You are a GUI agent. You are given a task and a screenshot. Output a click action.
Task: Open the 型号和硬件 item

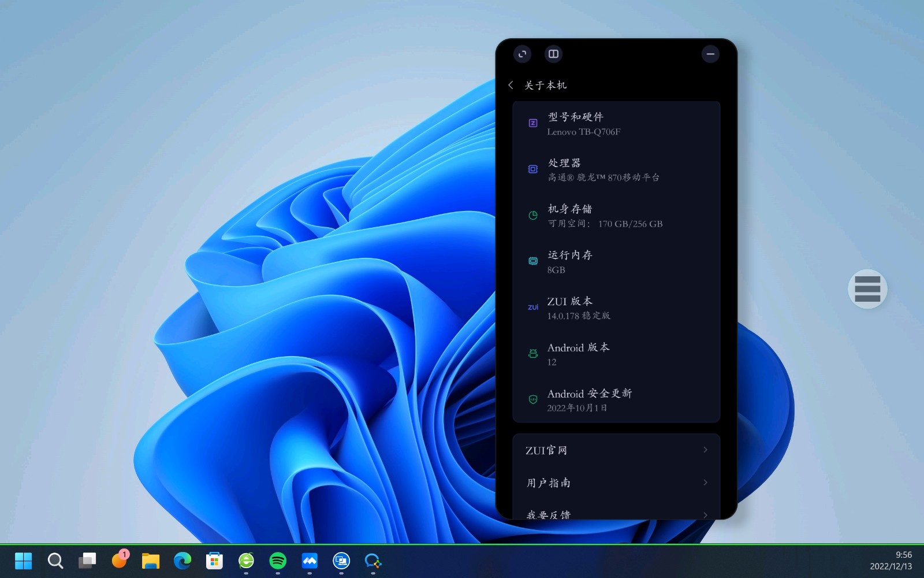(x=616, y=124)
